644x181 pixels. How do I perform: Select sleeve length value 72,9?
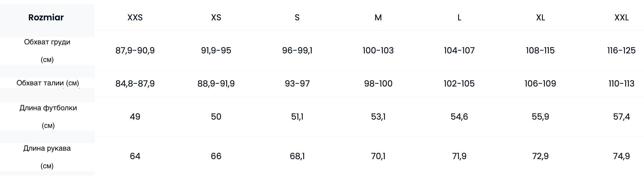[x=540, y=156]
